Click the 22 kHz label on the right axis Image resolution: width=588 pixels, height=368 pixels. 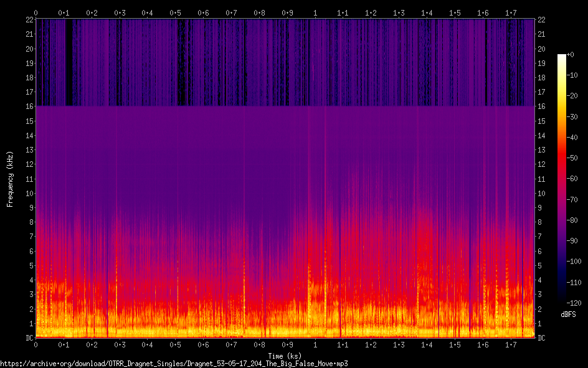pyautogui.click(x=542, y=20)
